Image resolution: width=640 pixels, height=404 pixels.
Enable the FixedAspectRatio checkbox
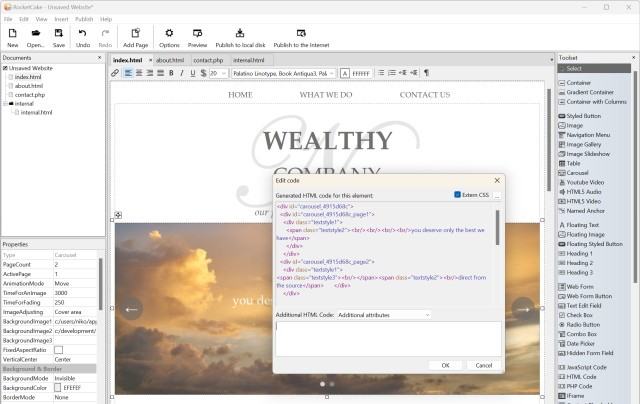coord(59,348)
